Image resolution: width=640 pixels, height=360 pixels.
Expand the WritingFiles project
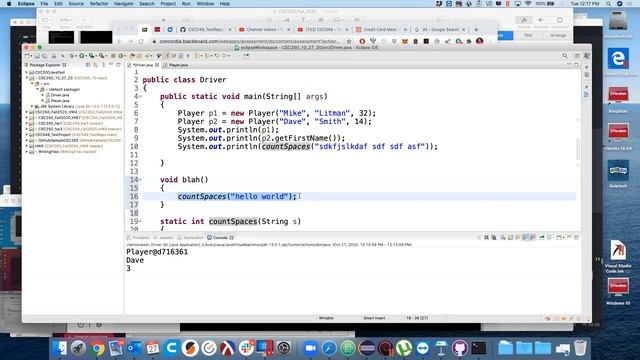tap(27, 151)
